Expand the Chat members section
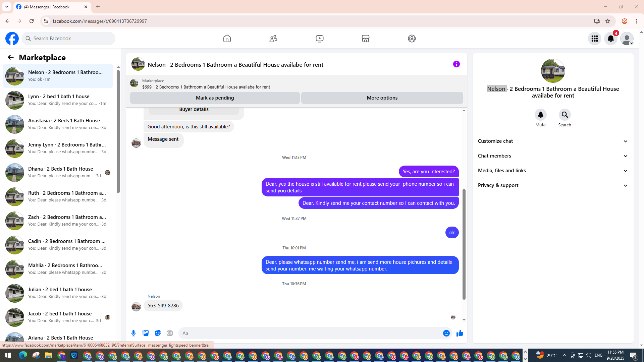Image resolution: width=644 pixels, height=362 pixels. [553, 156]
